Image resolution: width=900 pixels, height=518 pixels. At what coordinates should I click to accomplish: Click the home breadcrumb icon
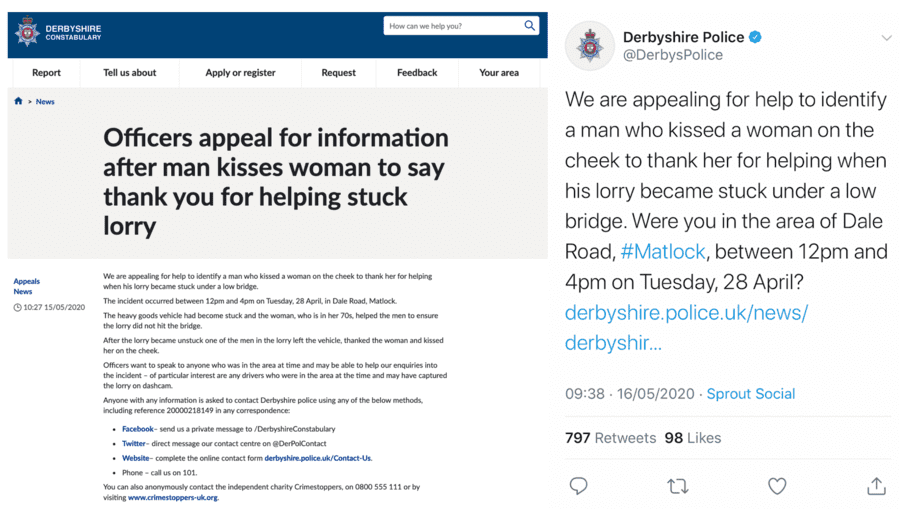tap(19, 102)
